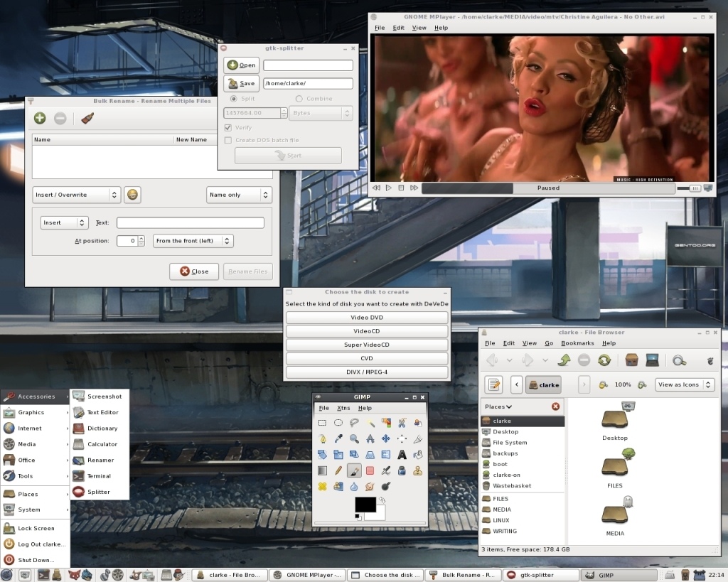Screen dimensions: 728x582
Task: Click the Super VideoCD button in DeVeDe
Action: [367, 345]
